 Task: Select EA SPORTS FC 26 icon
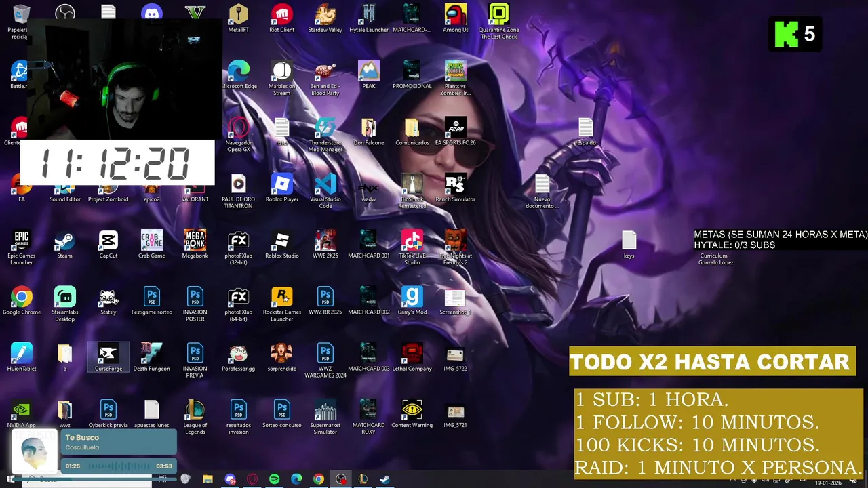coord(455,131)
